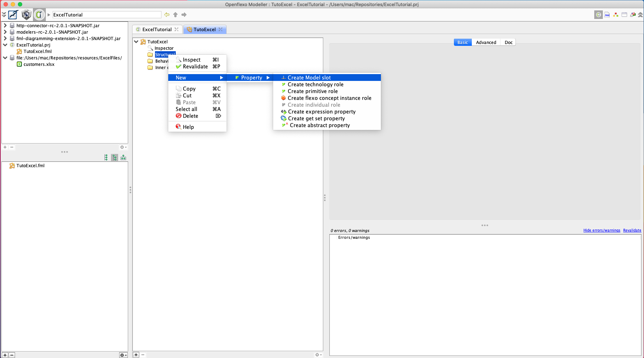
Task: Close the TutoExcel tab with its X
Action: pyautogui.click(x=221, y=29)
